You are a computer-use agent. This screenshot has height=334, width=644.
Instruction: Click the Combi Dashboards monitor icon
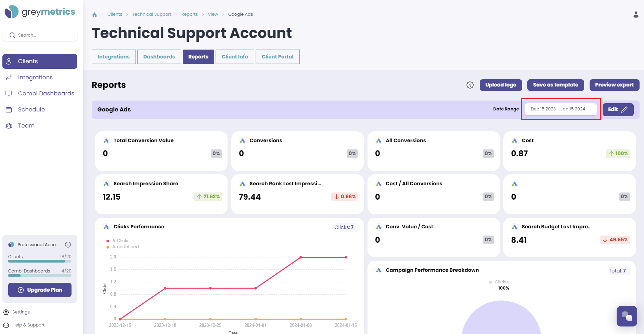pos(9,93)
